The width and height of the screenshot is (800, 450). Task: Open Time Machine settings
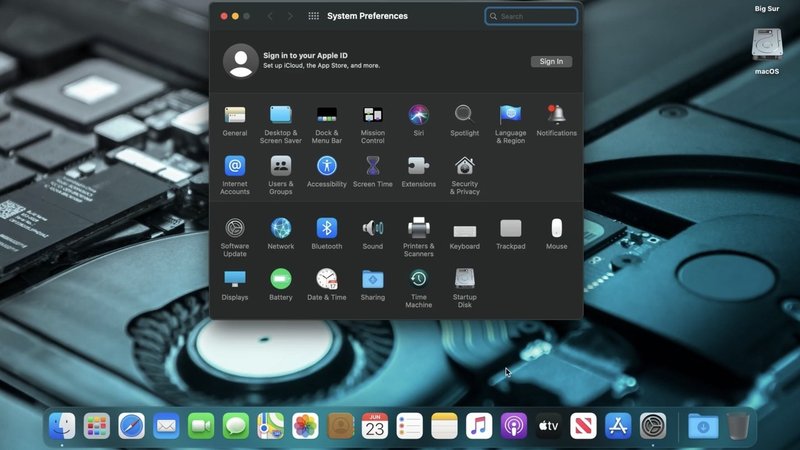(x=418, y=289)
